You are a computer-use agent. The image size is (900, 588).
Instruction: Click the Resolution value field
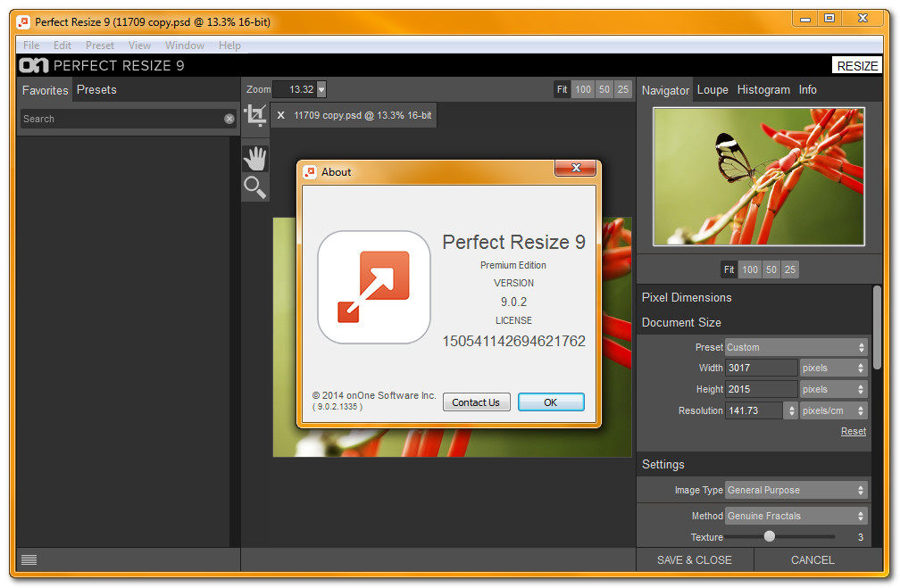pos(754,410)
